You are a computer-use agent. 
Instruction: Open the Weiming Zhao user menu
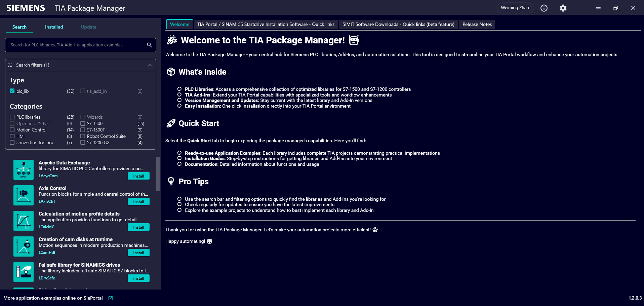tap(515, 8)
